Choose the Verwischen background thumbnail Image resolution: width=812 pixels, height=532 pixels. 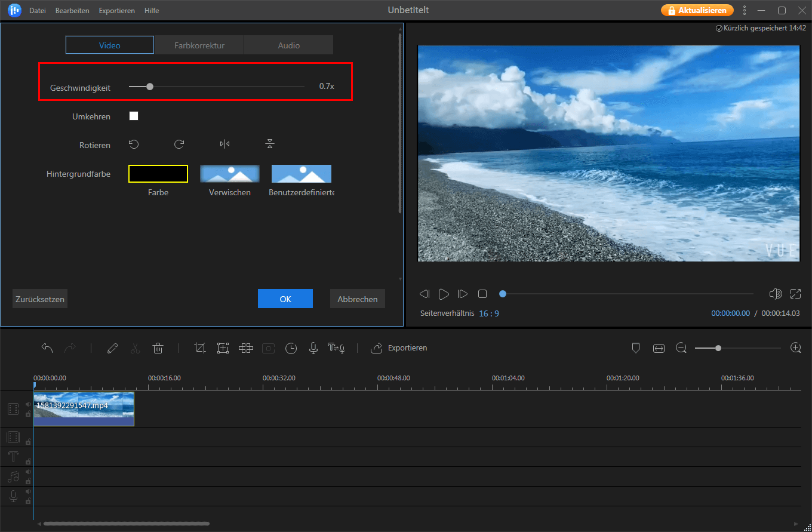pos(229,173)
